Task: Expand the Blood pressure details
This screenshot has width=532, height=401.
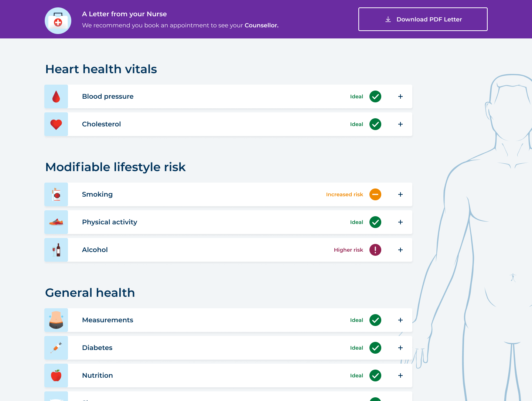Action: [400, 96]
